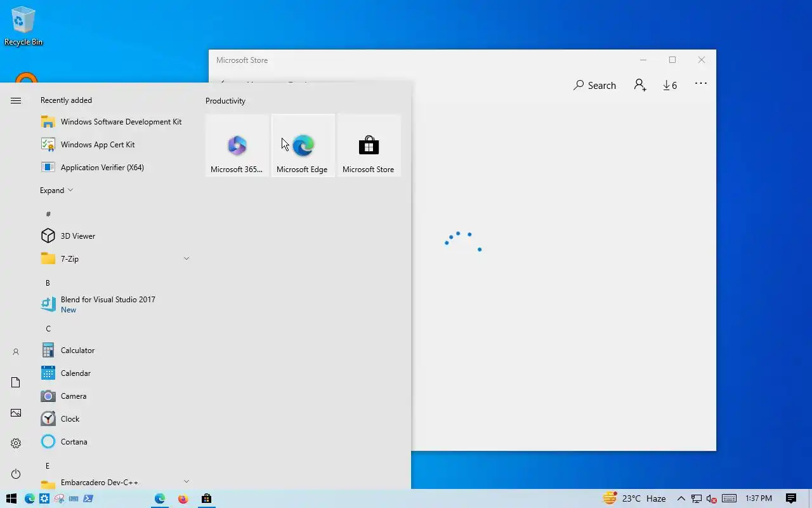This screenshot has width=812, height=508.
Task: Click the muted volume tray icon
Action: pyautogui.click(x=712, y=498)
